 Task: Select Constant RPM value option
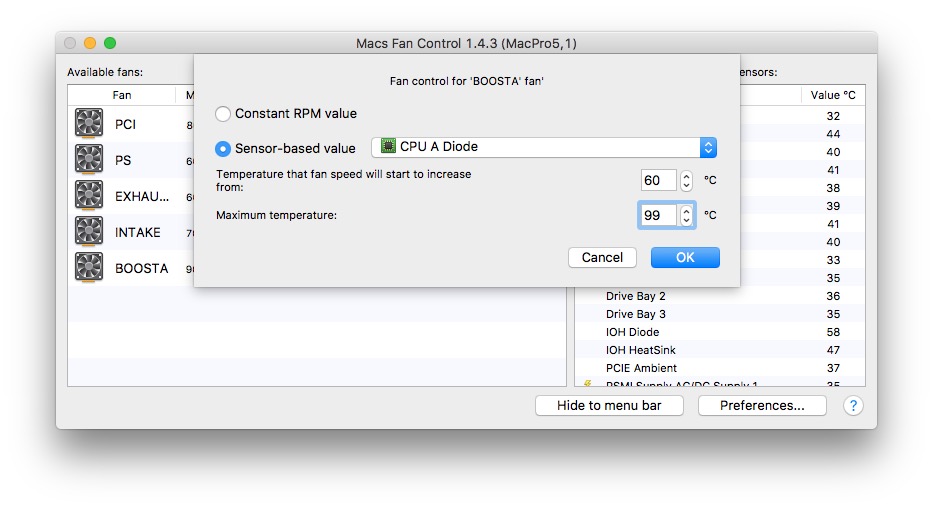pyautogui.click(x=223, y=114)
